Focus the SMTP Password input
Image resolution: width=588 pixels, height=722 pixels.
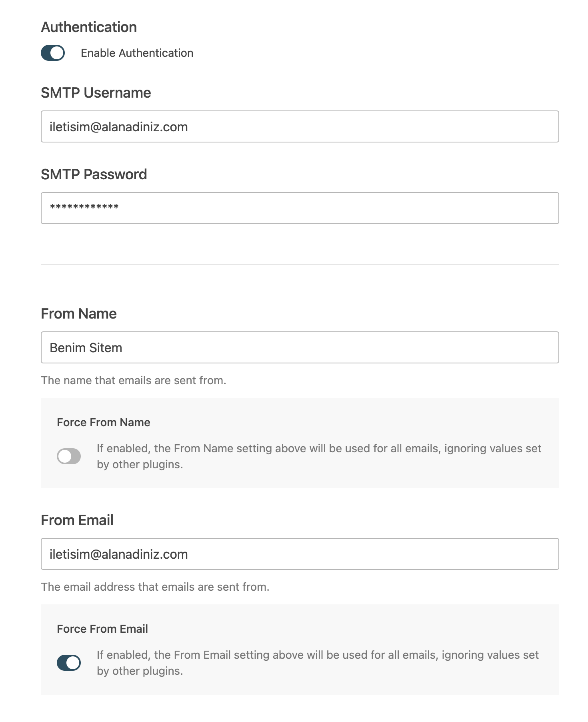click(300, 208)
